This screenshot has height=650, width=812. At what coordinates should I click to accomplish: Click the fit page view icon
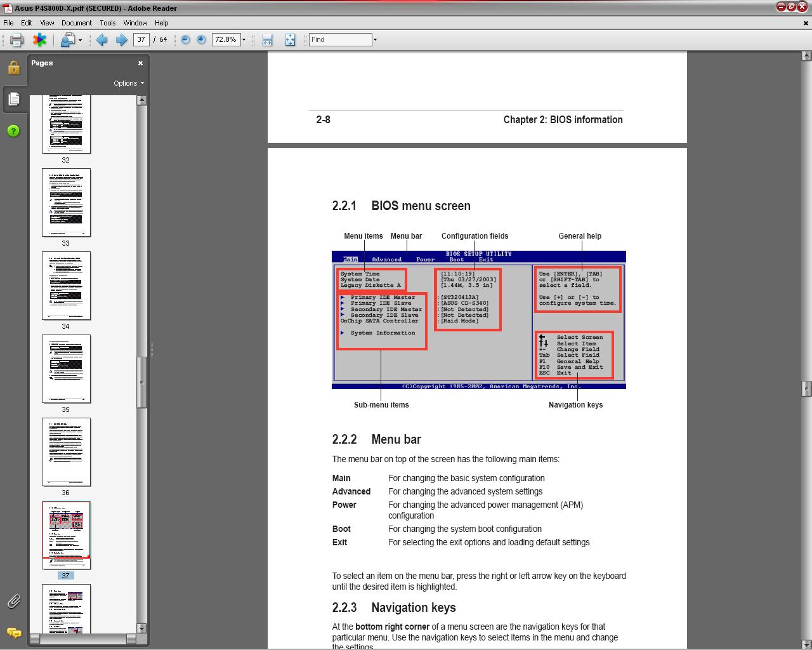click(290, 40)
